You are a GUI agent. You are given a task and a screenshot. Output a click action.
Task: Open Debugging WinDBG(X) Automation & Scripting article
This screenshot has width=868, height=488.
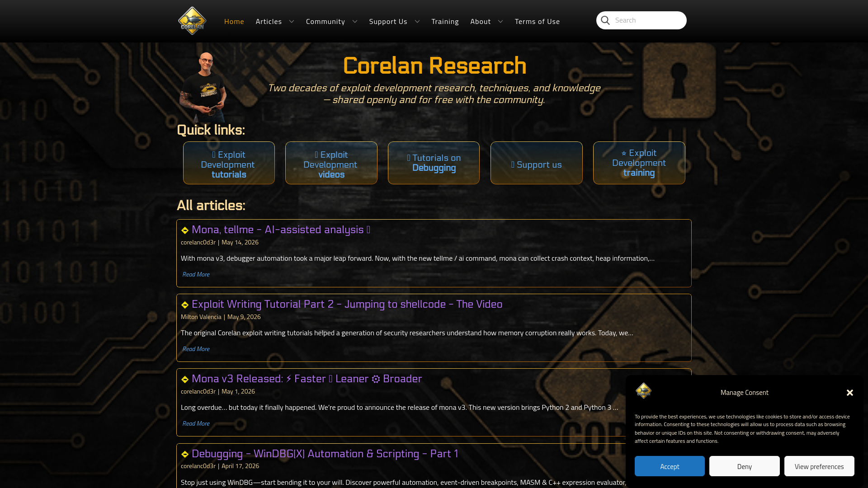tap(325, 454)
